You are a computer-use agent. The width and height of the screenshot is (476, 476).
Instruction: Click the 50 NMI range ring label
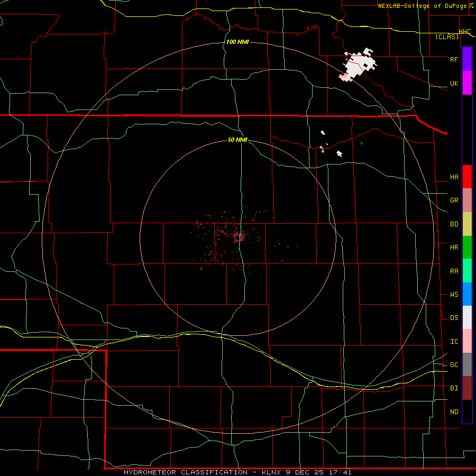237,140
